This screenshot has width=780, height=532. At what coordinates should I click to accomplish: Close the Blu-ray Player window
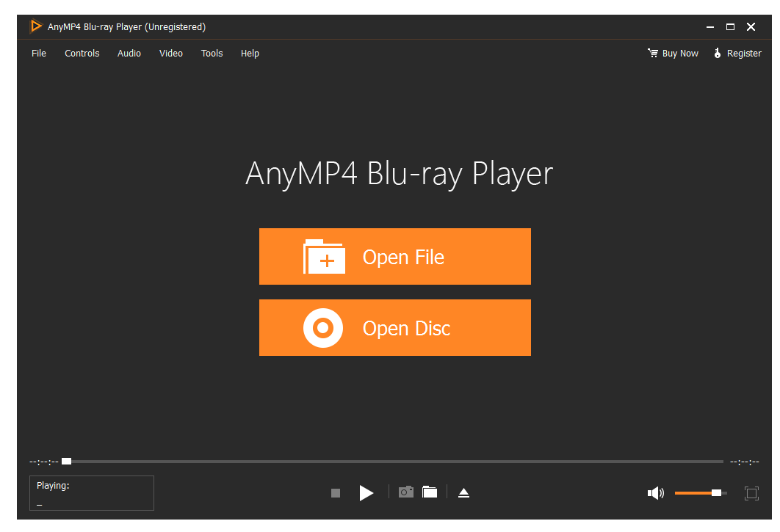tap(751, 27)
